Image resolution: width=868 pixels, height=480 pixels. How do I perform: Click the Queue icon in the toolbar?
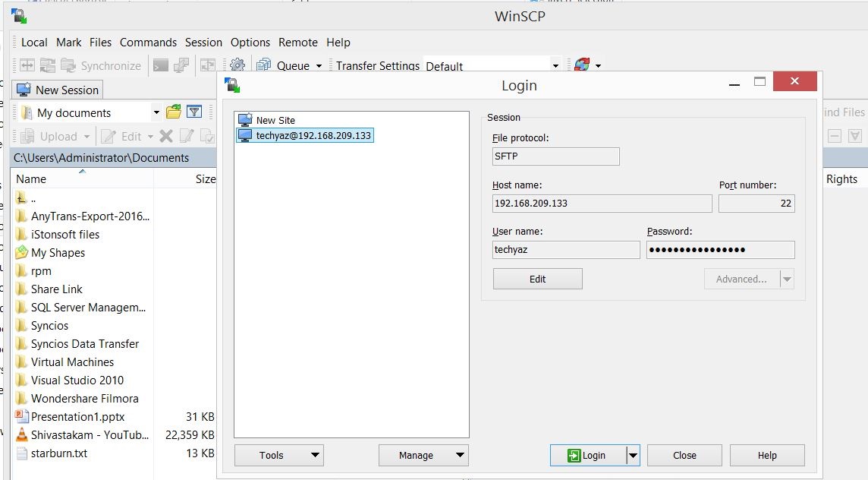264,65
